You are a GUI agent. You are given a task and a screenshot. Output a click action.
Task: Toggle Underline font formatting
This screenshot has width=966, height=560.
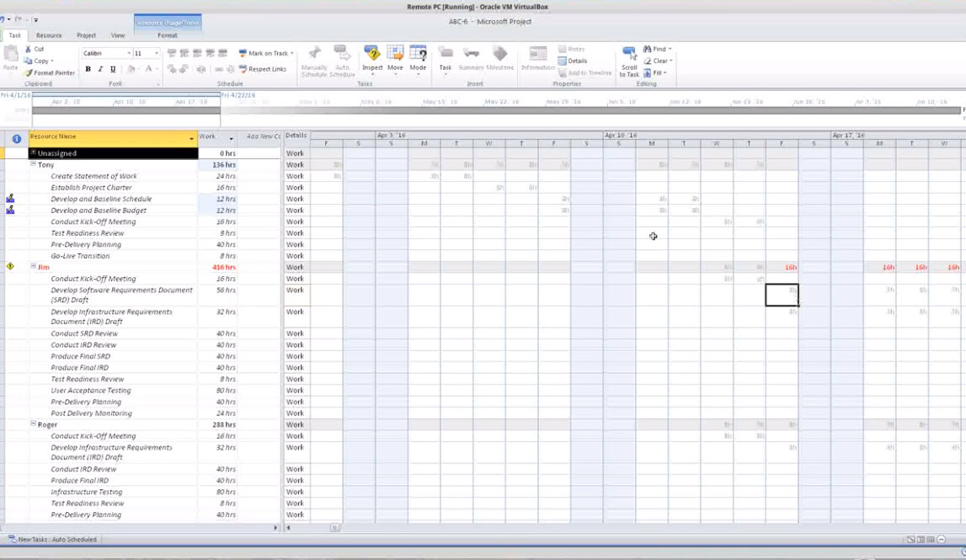(x=112, y=69)
